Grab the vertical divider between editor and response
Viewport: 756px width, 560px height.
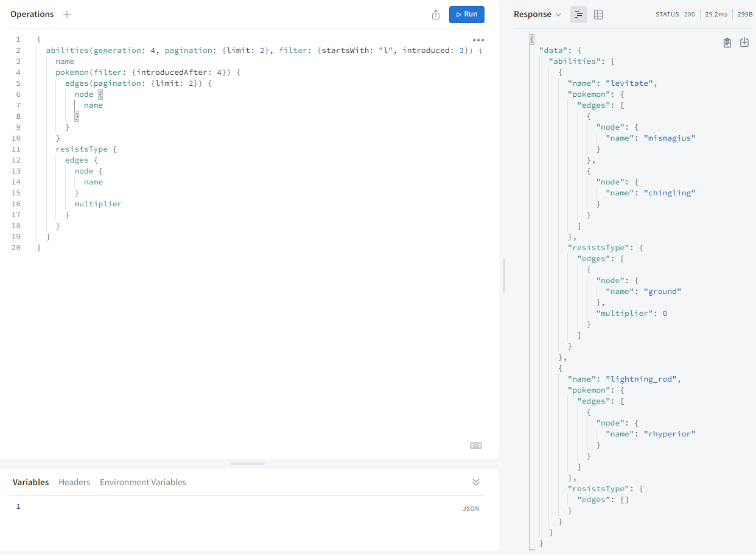tap(504, 276)
